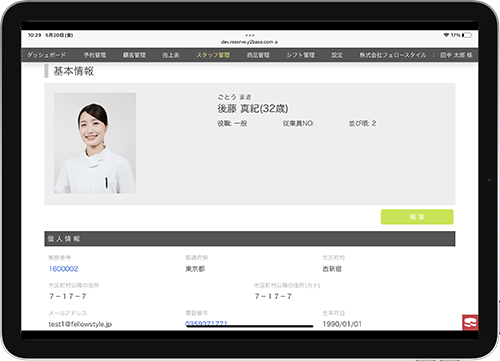Click the prefecture value 東京都
The image size is (500, 361).
click(195, 269)
